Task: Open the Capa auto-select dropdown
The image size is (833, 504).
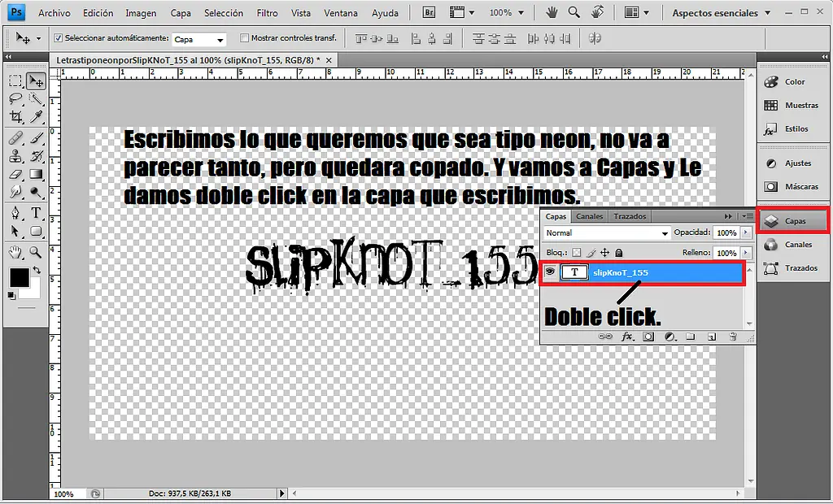Action: point(199,39)
